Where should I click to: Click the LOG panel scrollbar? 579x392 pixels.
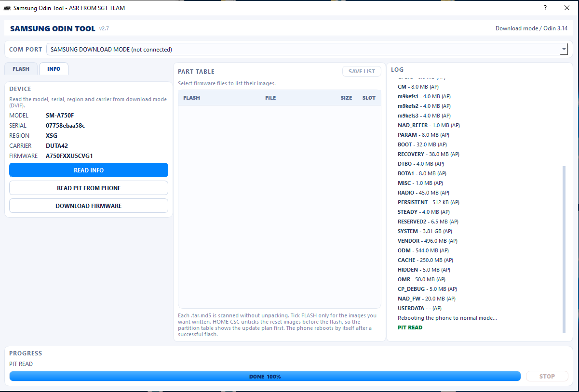pos(564,249)
